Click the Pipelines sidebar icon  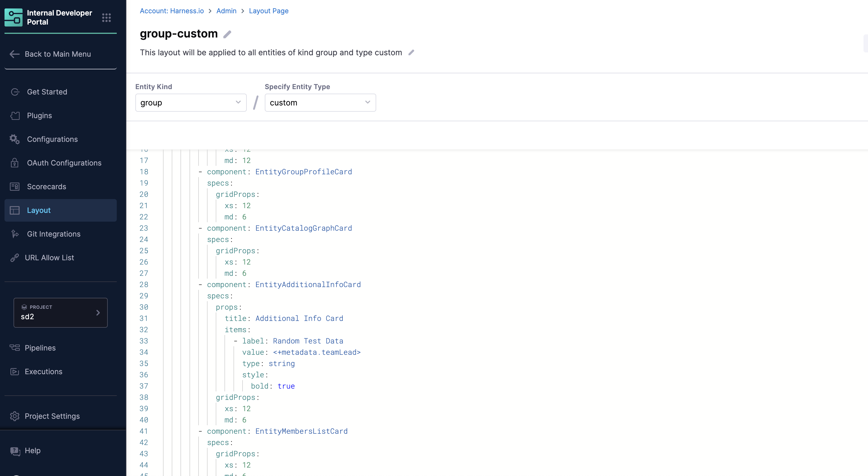(x=15, y=348)
